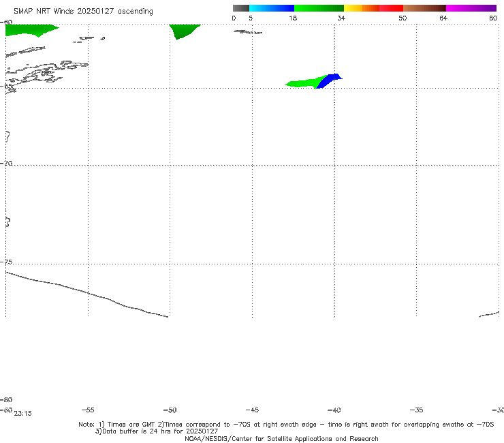Click the magenta-purple 64-80 color bar segment
The width and height of the screenshot is (504, 443).
point(471,8)
